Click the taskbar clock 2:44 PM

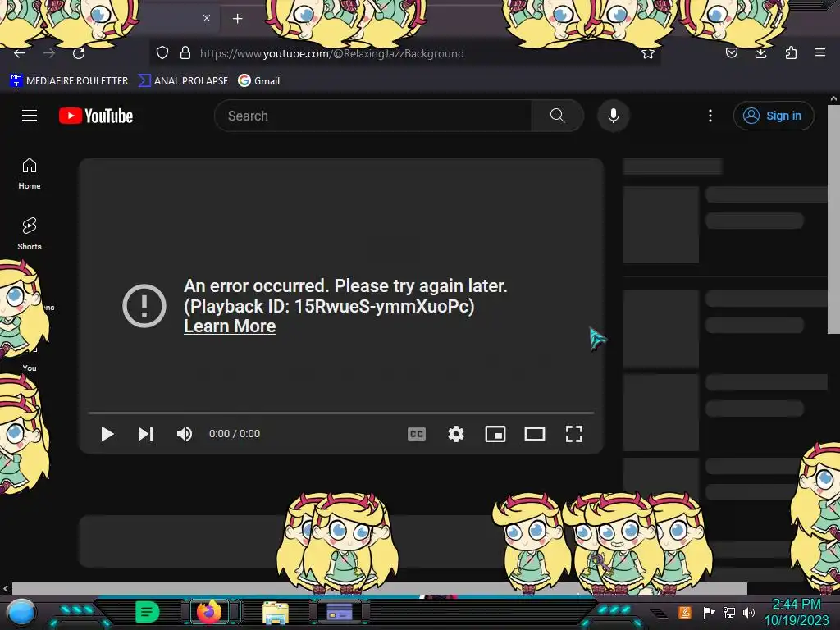coord(796,605)
